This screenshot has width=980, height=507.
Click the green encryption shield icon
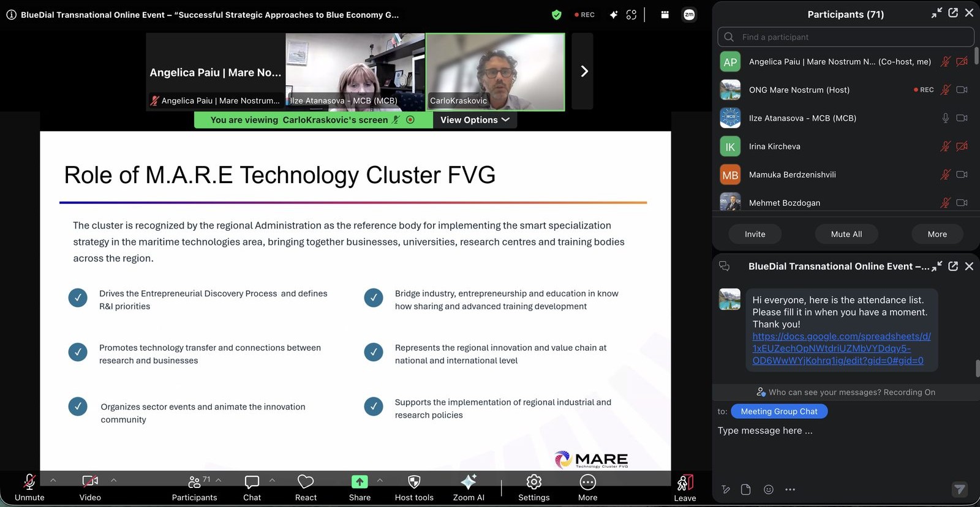tap(556, 15)
